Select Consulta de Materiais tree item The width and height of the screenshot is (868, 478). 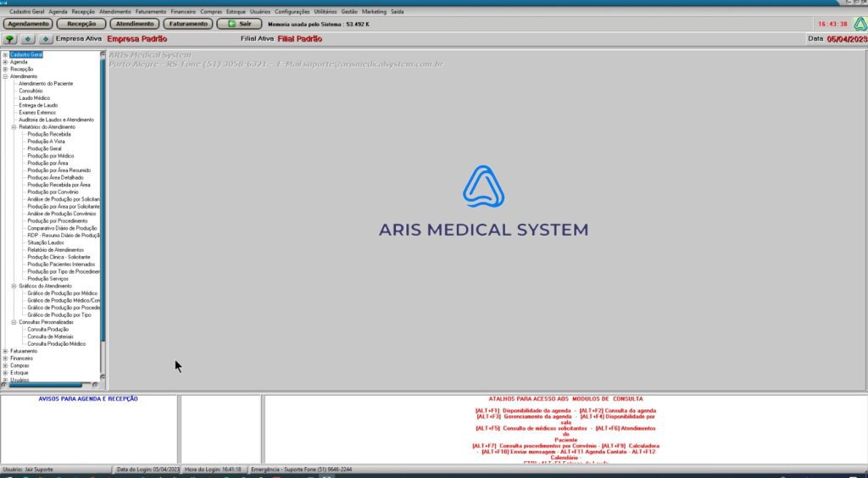[x=50, y=336]
